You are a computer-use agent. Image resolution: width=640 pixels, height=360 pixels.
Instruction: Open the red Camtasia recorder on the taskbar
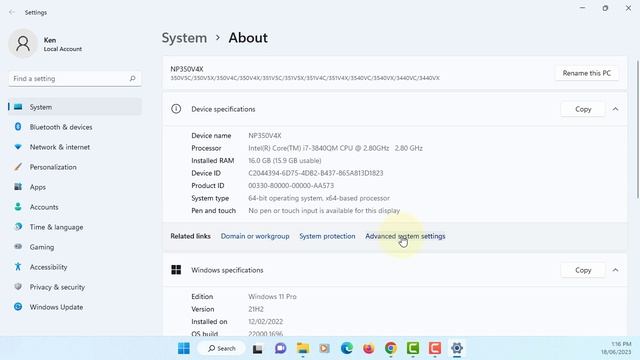pos(435,348)
